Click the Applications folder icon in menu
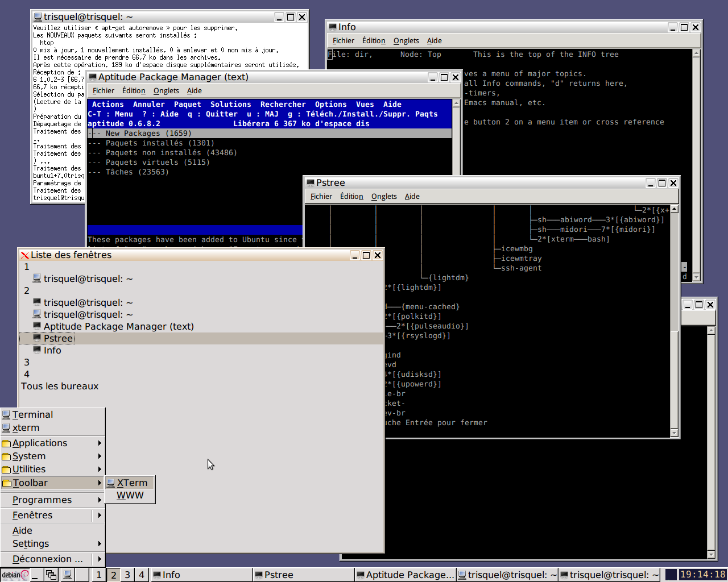Image resolution: width=728 pixels, height=582 pixels. [x=6, y=443]
